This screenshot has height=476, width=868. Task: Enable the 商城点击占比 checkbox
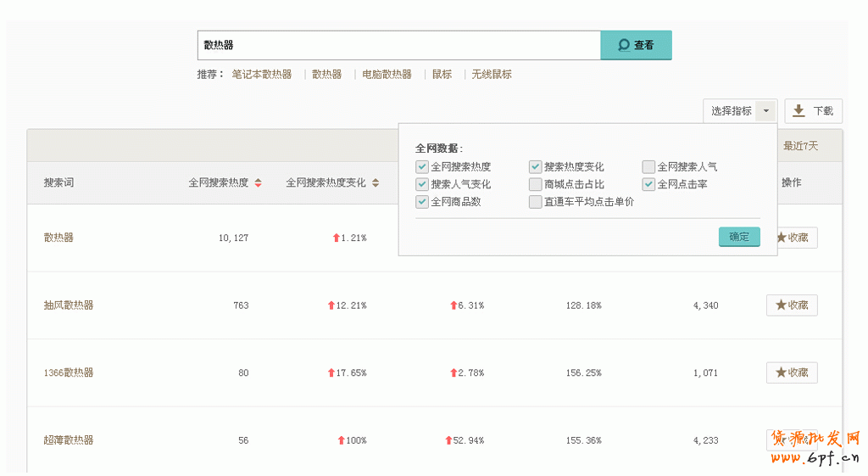pyautogui.click(x=535, y=184)
